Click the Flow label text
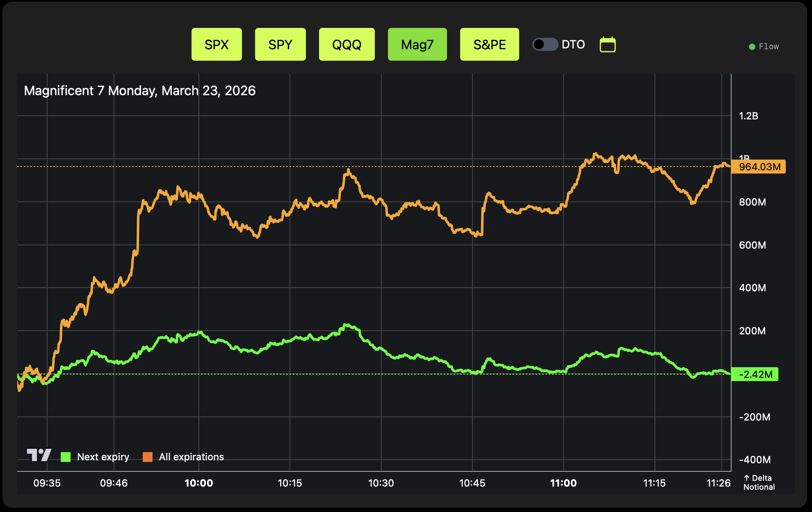Image resolution: width=812 pixels, height=512 pixels. pos(769,46)
